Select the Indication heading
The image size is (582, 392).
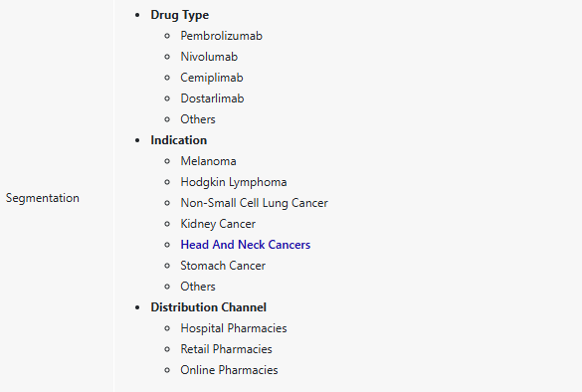click(x=178, y=140)
